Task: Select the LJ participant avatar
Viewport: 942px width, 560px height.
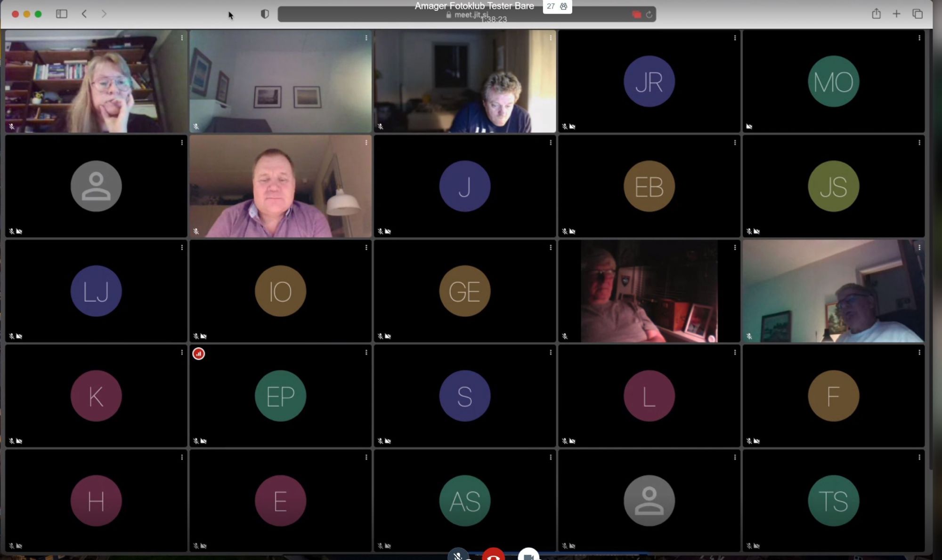Action: 96,291
